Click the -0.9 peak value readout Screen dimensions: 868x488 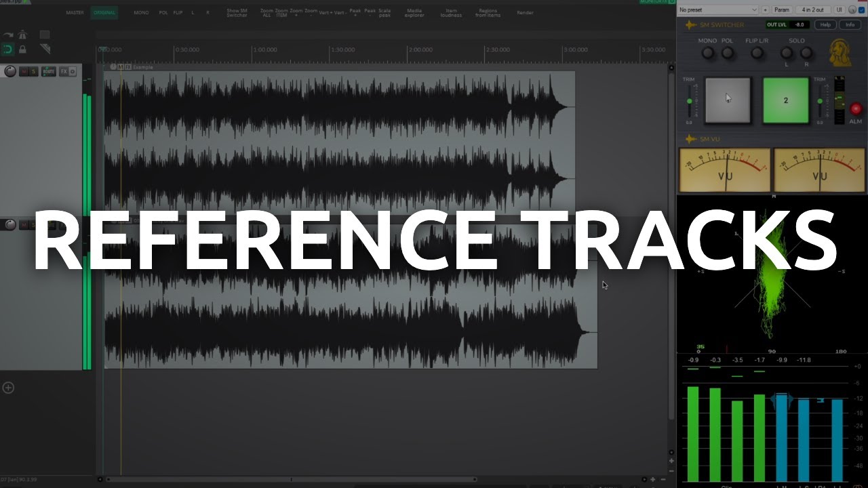click(693, 360)
